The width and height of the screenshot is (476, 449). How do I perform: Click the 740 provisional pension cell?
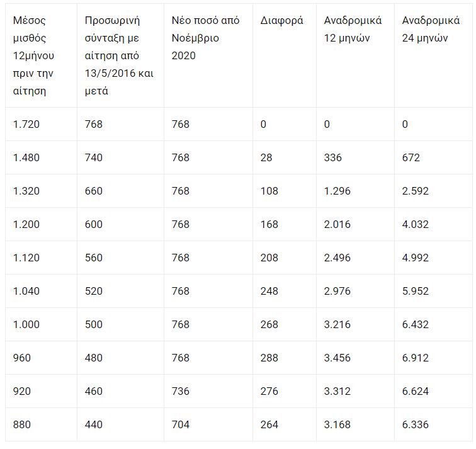coord(93,157)
